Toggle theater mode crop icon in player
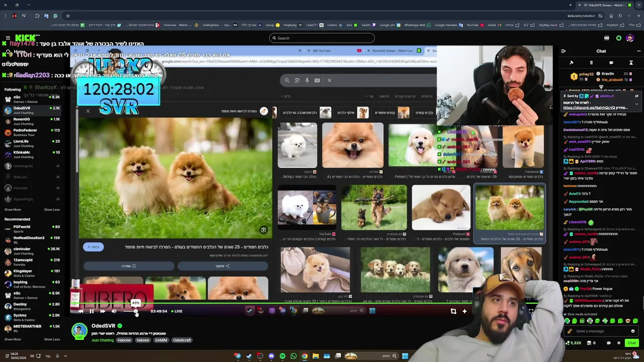 pos(453,311)
